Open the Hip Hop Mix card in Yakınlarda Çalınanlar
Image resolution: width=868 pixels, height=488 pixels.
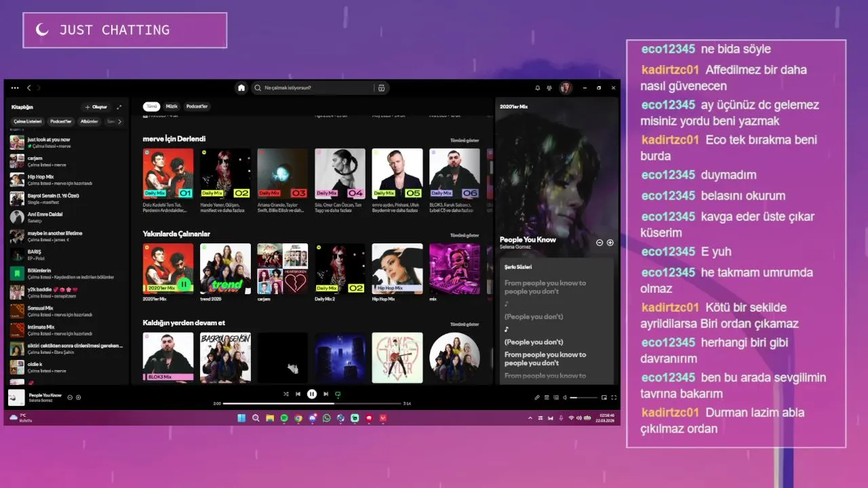(397, 273)
